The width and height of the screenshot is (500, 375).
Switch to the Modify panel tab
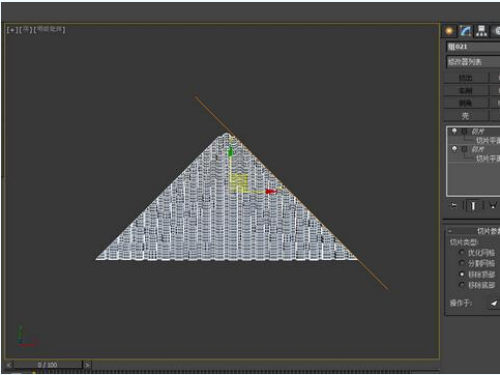click(465, 31)
